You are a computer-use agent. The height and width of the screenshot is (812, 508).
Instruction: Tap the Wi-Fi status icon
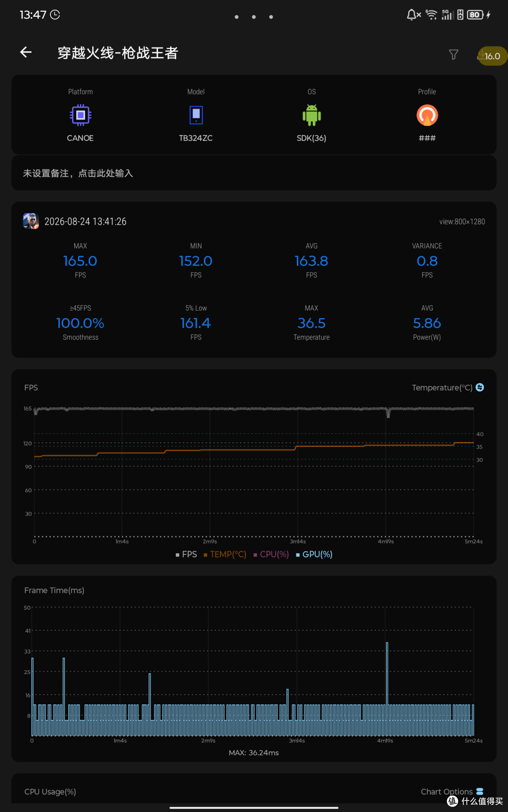[x=431, y=15]
